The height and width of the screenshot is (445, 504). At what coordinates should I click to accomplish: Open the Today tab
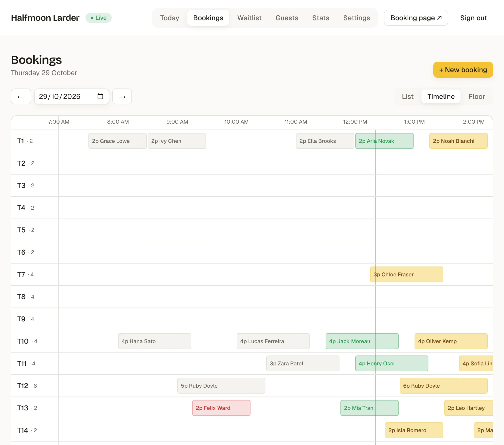[x=170, y=18]
